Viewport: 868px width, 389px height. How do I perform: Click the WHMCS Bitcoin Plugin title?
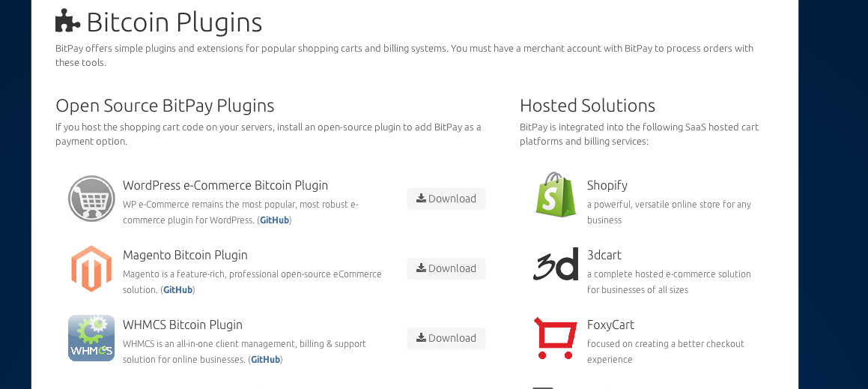tap(183, 325)
